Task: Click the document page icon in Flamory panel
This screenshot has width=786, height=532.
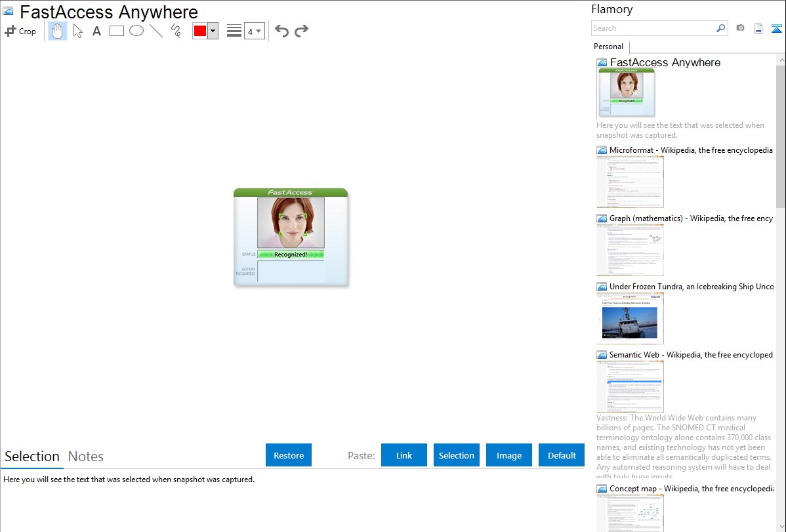Action: coord(758,28)
